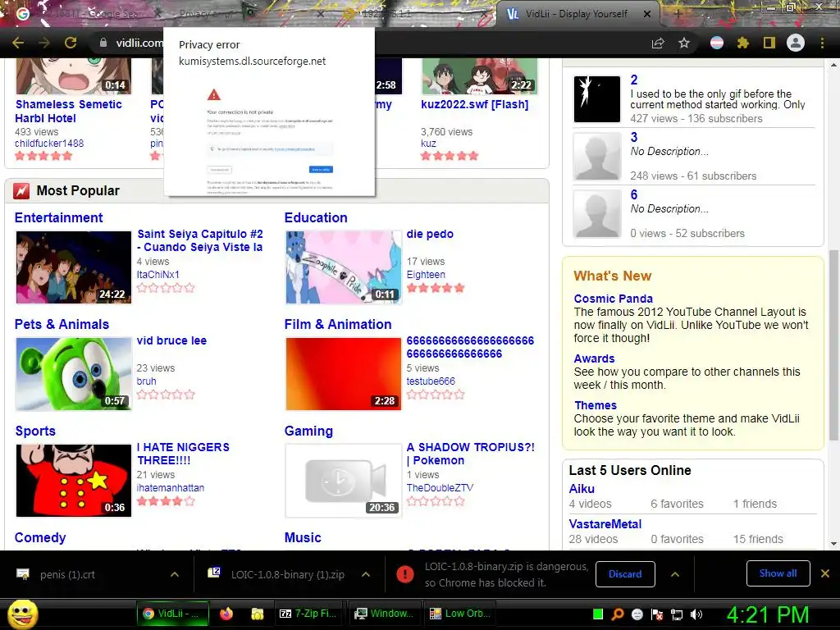840x630 pixels.
Task: Open the share this page icon
Action: pos(658,43)
